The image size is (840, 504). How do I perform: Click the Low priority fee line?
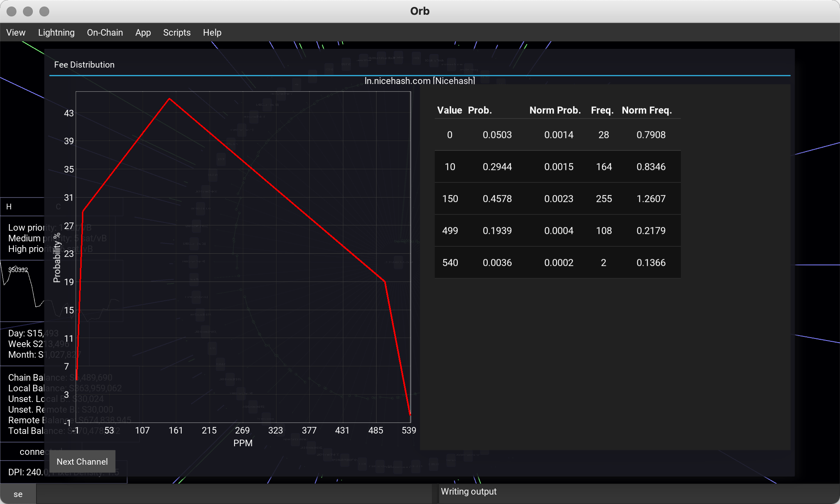click(x=50, y=227)
